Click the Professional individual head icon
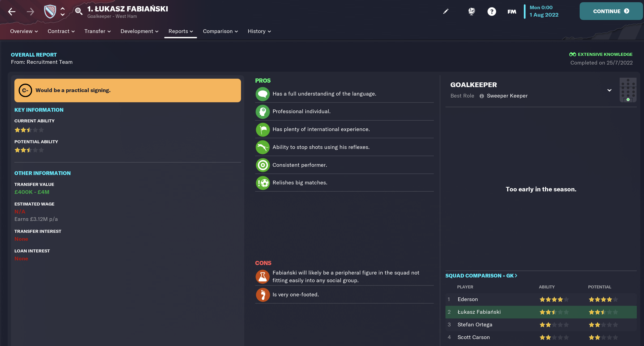The height and width of the screenshot is (346, 644). click(263, 112)
